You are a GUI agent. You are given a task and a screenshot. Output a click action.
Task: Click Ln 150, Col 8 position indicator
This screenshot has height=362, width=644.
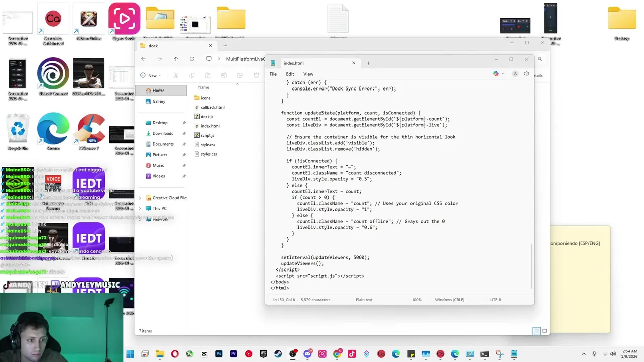coord(283,300)
